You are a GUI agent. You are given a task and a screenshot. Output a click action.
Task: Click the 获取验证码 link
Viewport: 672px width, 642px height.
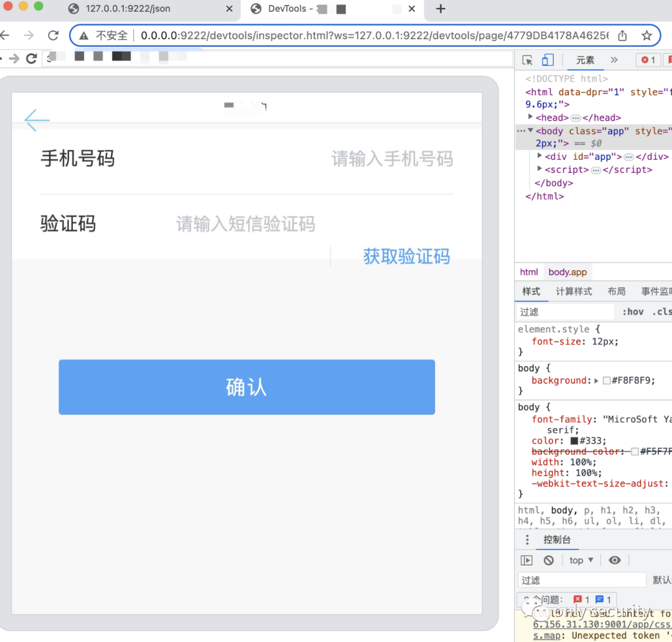(x=406, y=257)
